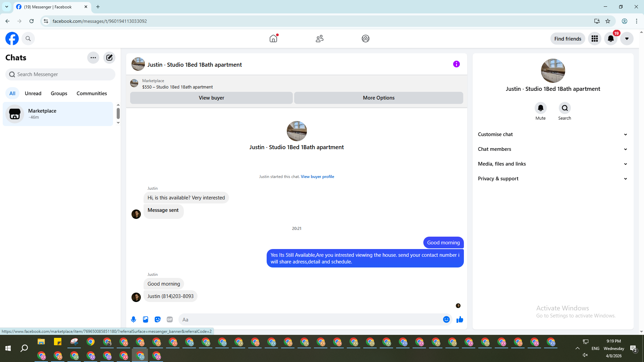Screen dimensions: 644x362
Task: Focus the Search Messenger field
Action: pyautogui.click(x=60, y=74)
